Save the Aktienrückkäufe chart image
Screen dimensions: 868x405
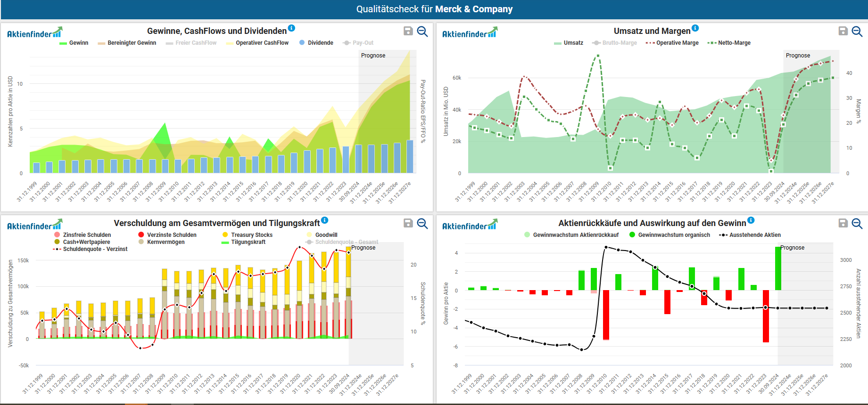tap(843, 223)
